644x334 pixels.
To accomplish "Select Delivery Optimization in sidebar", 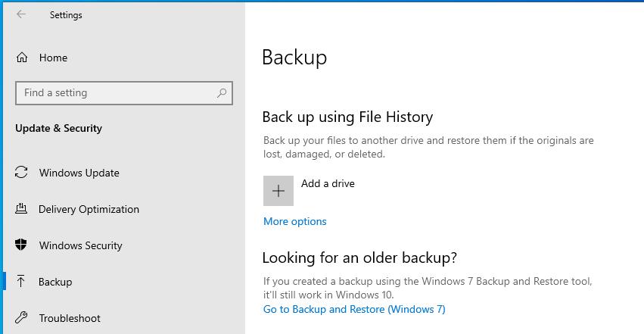I will (x=89, y=209).
